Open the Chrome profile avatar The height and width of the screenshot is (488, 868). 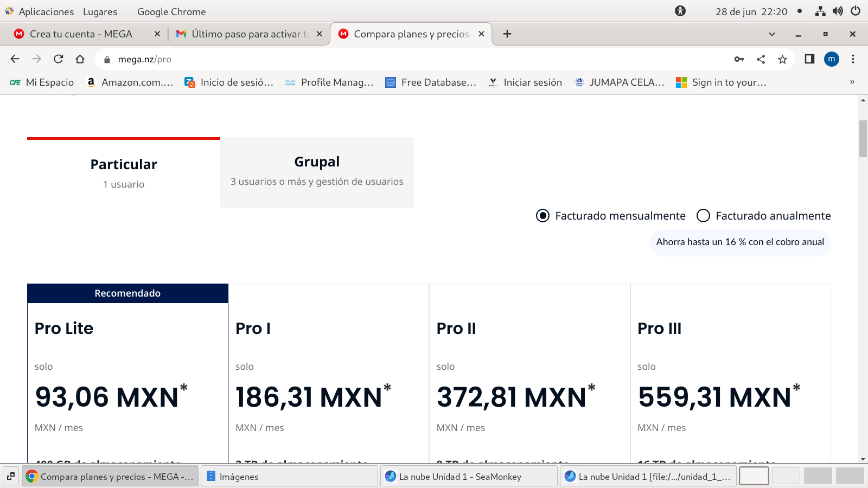click(x=831, y=59)
